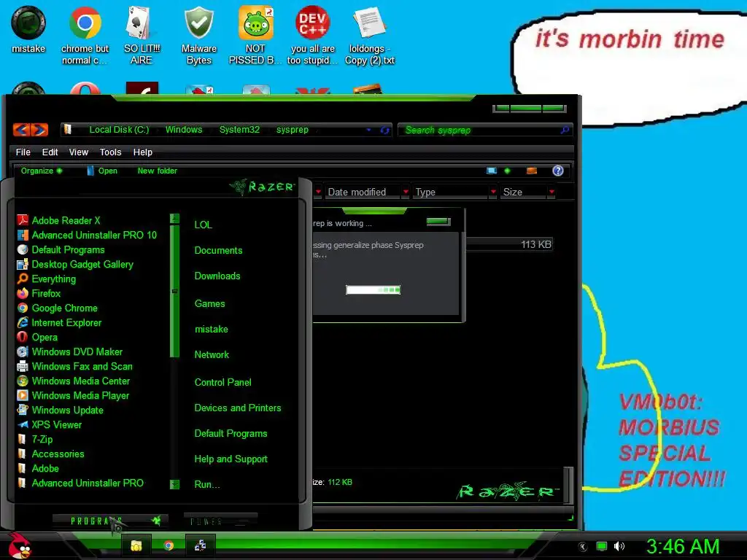This screenshot has height=560, width=747.
Task: Open Devices and Printers link
Action: click(237, 408)
